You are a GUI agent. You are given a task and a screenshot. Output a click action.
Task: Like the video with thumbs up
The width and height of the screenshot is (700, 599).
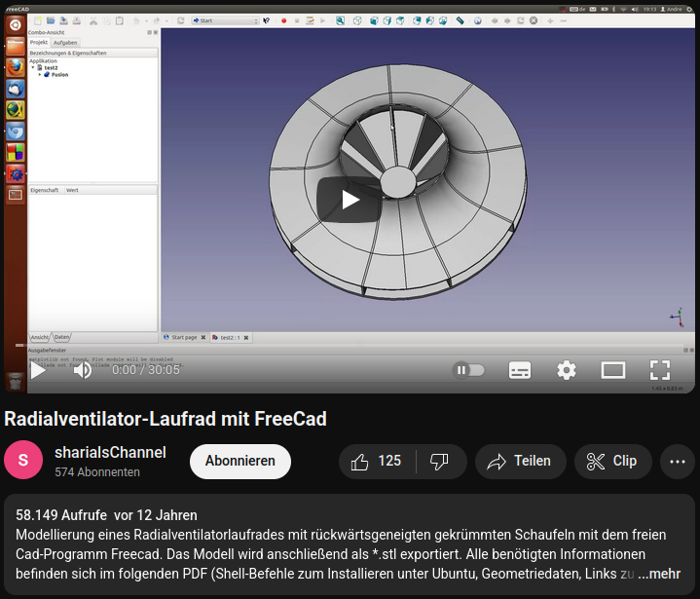point(377,462)
